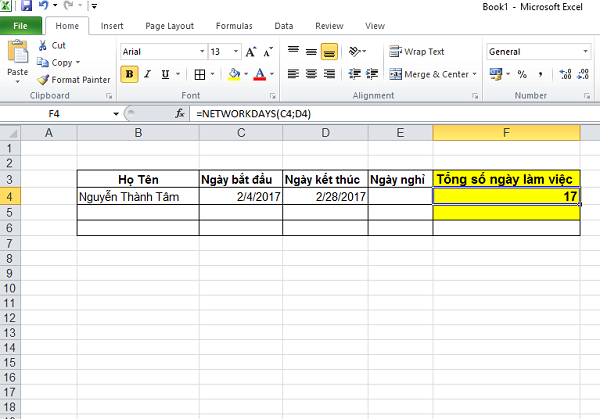The image size is (600, 419).
Task: Click the Percent Style icon
Action: click(521, 74)
